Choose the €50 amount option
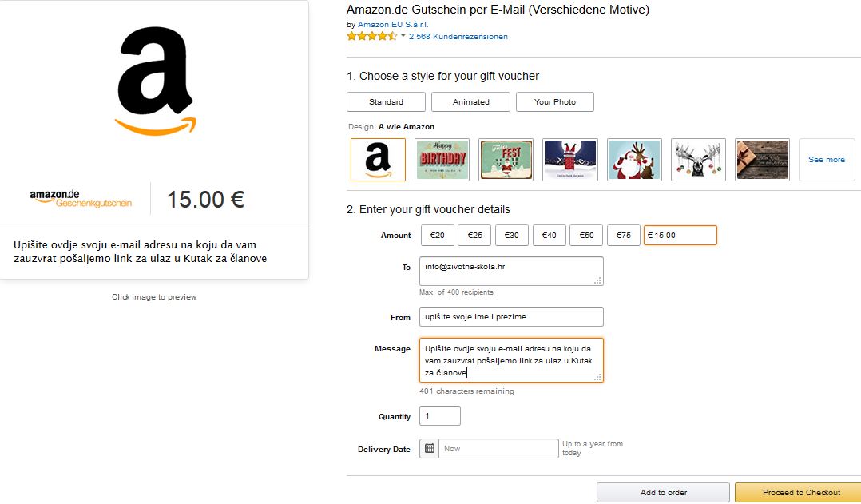861x504 pixels. coord(586,235)
